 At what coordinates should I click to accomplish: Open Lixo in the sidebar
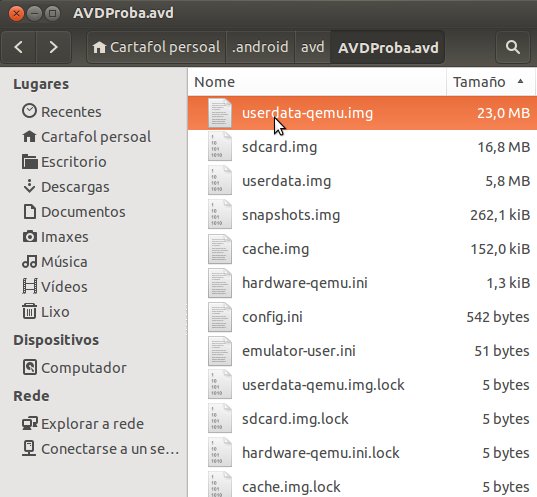tap(55, 312)
